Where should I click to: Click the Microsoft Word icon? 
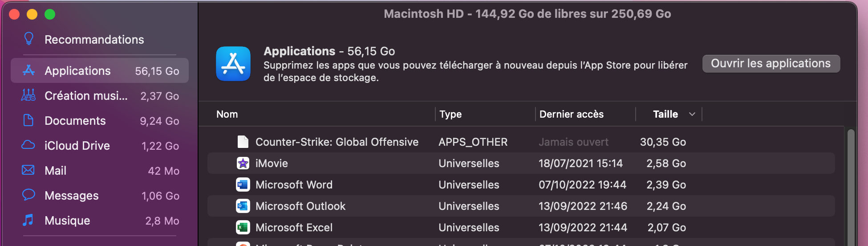point(243,184)
